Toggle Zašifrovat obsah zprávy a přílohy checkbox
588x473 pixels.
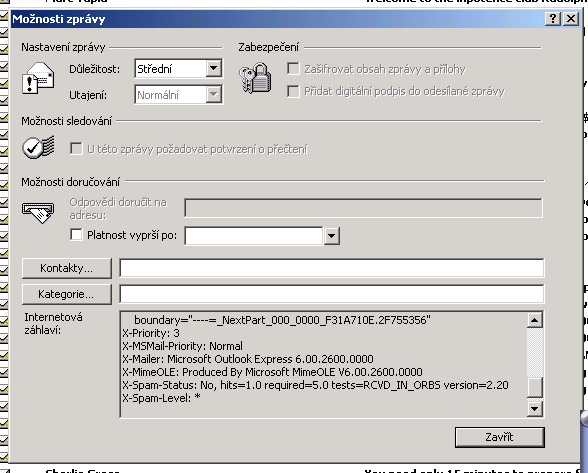(x=293, y=69)
